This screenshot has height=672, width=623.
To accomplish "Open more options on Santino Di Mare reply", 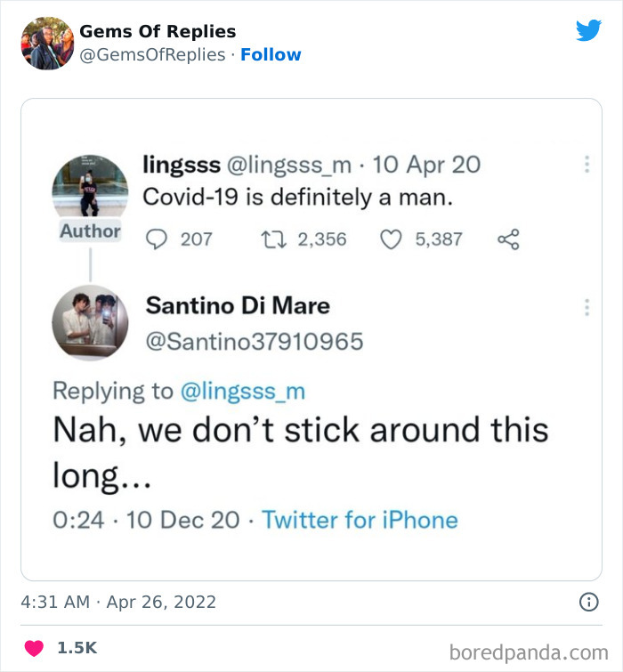I will click(586, 307).
